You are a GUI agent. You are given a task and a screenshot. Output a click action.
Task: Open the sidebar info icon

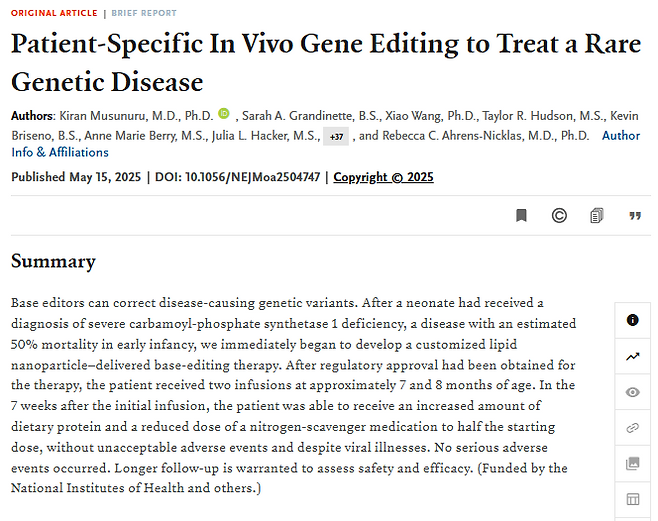(632, 320)
